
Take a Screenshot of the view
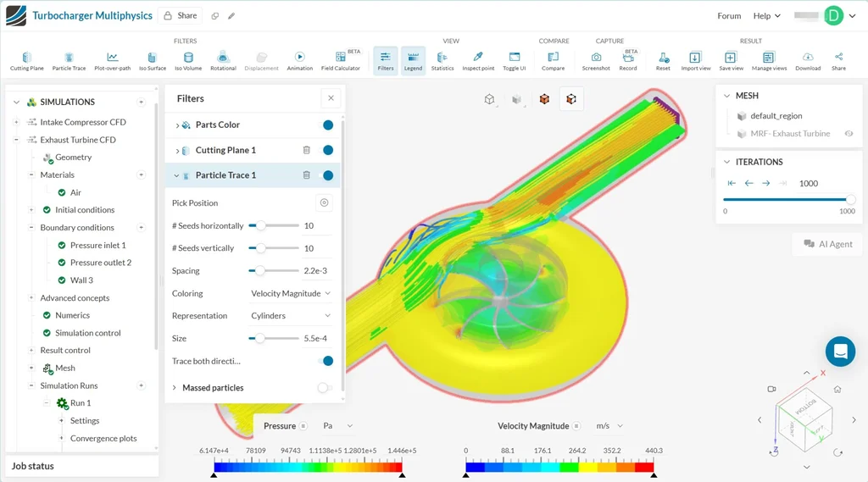(x=596, y=60)
